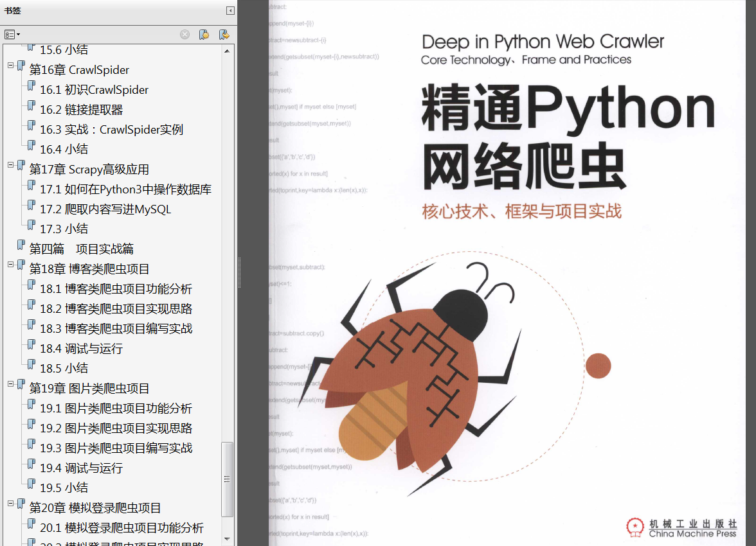
Task: Click the bookmark icon beside 16.2 链接提取器
Action: tap(32, 105)
